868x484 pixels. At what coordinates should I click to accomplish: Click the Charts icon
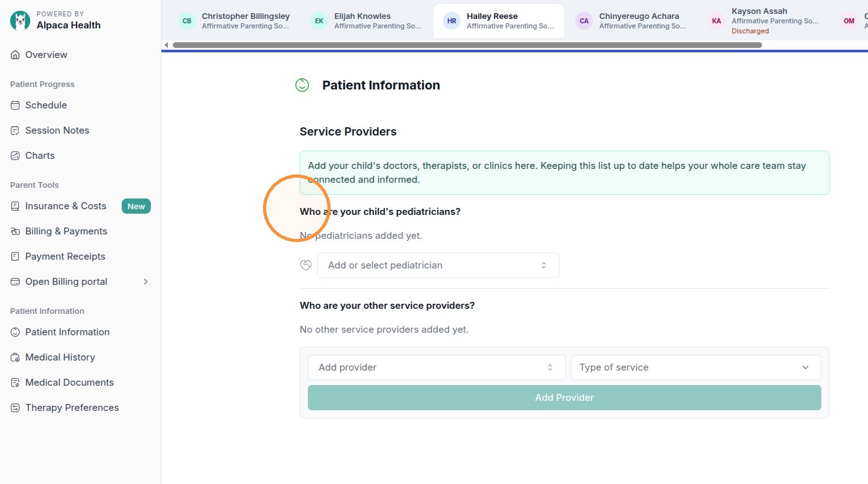15,156
